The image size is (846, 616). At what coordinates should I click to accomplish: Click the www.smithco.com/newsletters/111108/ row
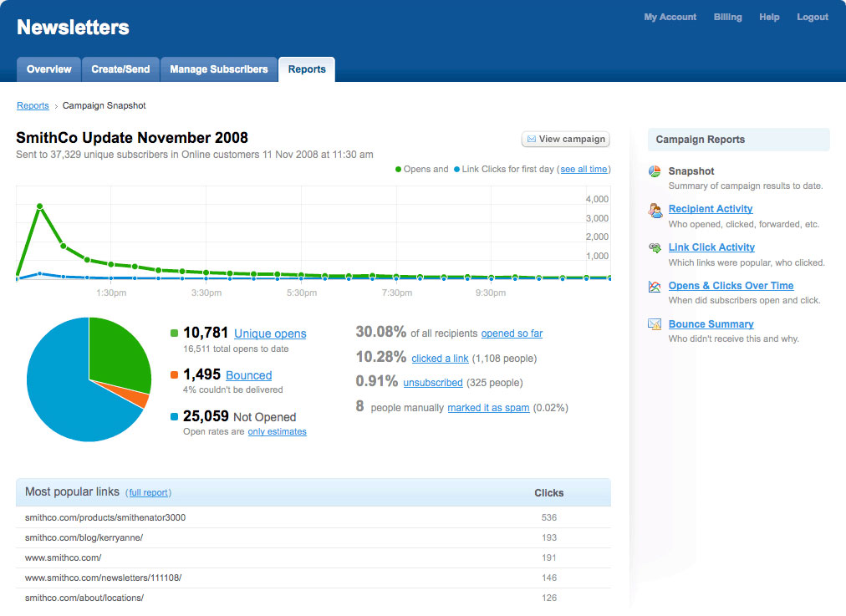click(x=313, y=578)
